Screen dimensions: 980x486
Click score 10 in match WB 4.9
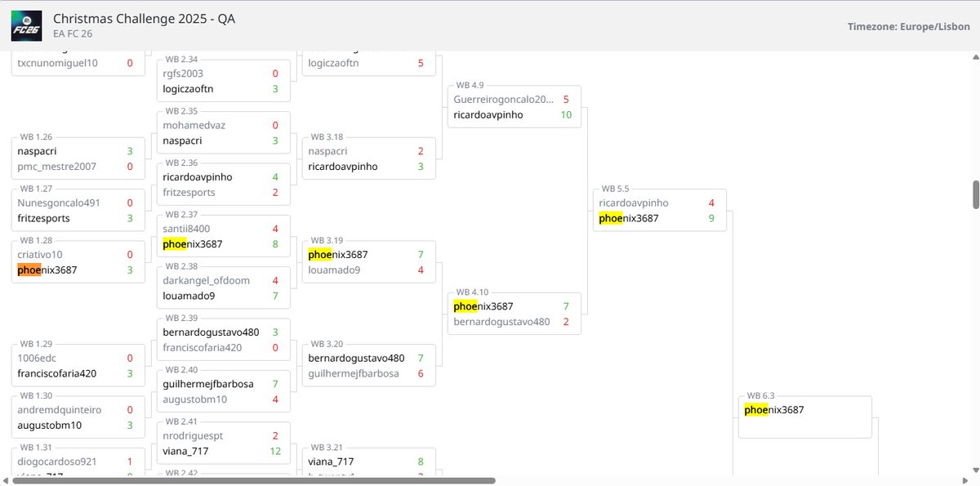tap(566, 115)
